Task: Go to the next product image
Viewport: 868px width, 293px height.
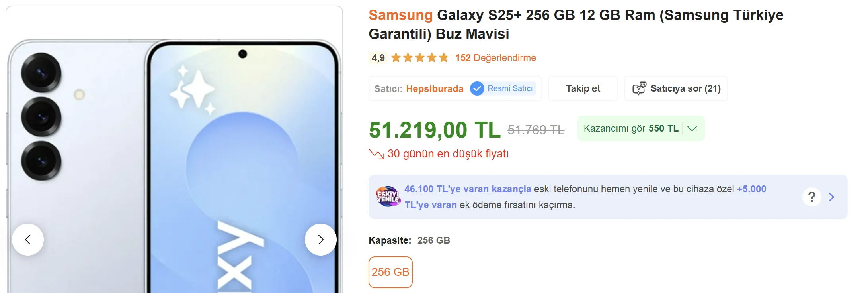Action: (x=321, y=240)
